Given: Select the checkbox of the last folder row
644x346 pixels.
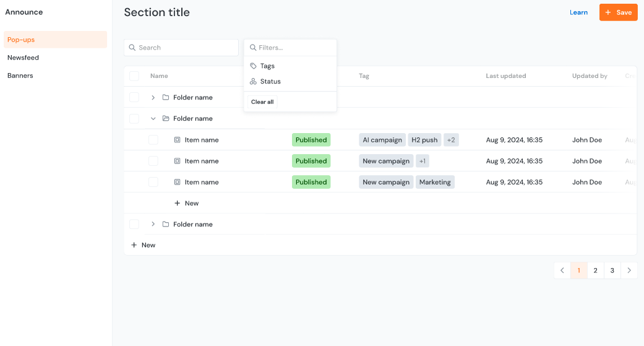Looking at the screenshot, I should coord(134,224).
